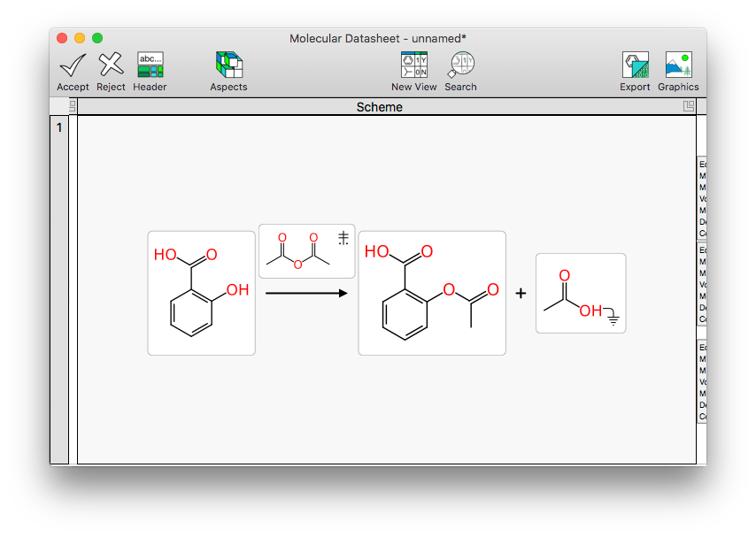Select the acetic anhydride reagent above arrow
Viewport: 756px width, 537px height.
click(x=297, y=251)
